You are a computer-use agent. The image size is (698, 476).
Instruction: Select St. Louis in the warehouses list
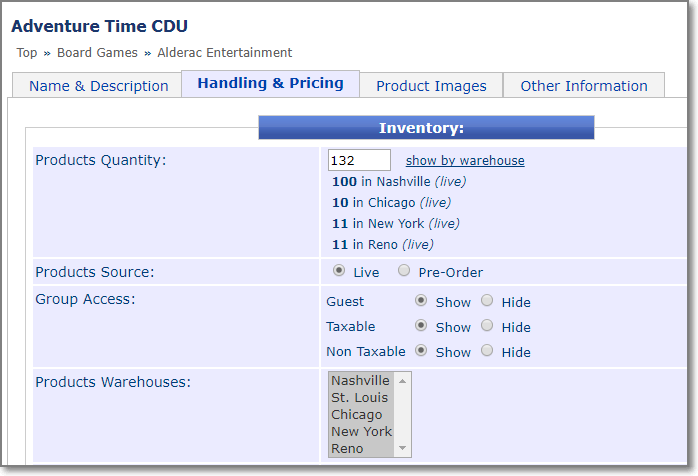click(361, 397)
